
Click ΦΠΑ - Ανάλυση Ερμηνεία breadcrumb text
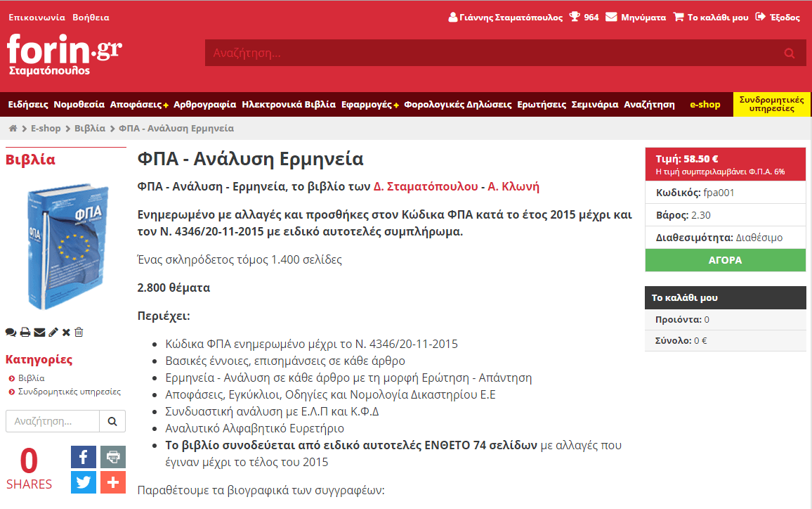pos(176,129)
